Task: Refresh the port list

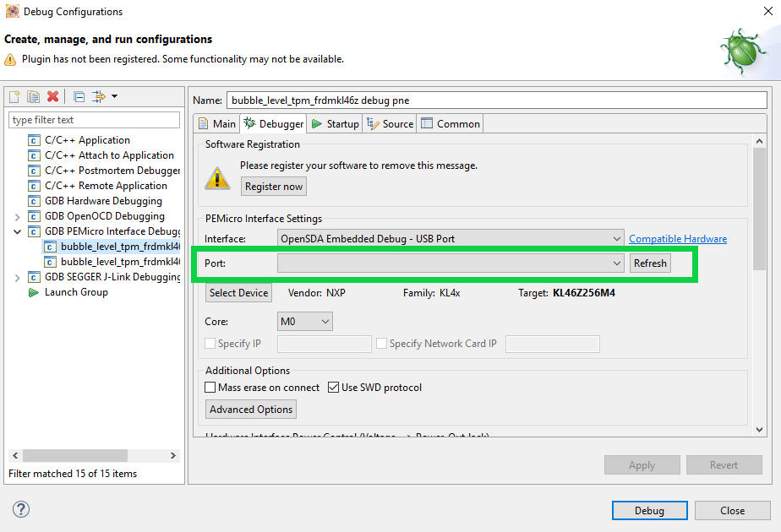Action: (x=650, y=263)
